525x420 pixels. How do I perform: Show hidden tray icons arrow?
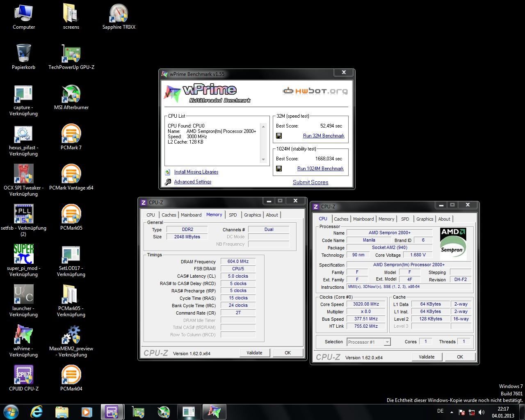tap(452, 412)
